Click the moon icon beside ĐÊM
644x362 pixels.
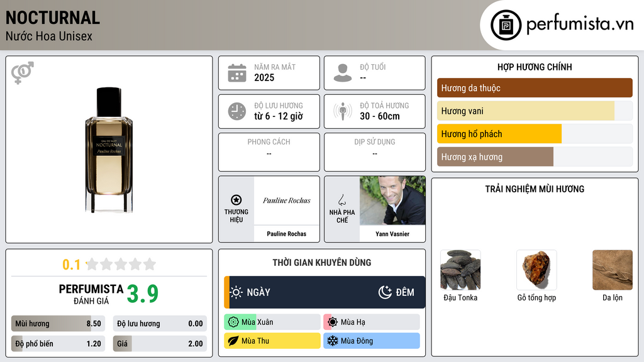(x=386, y=292)
